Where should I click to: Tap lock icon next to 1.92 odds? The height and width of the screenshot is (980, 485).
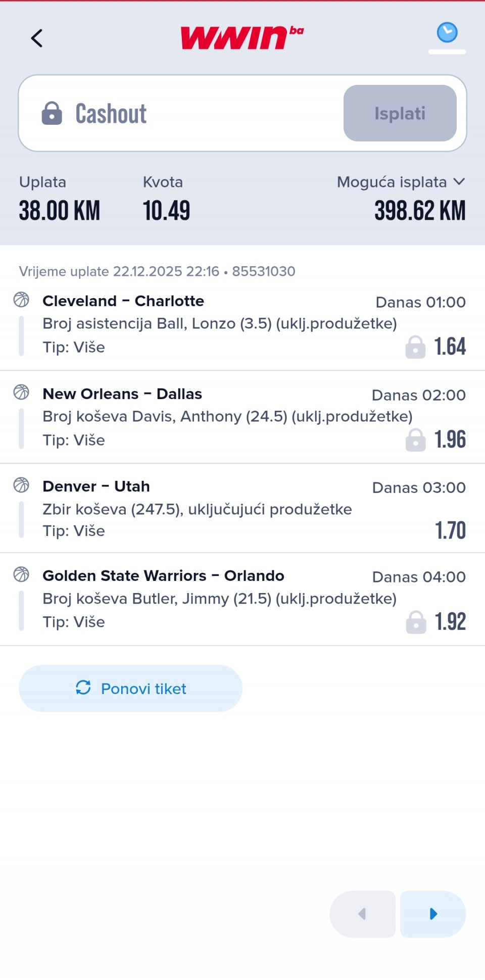[416, 622]
